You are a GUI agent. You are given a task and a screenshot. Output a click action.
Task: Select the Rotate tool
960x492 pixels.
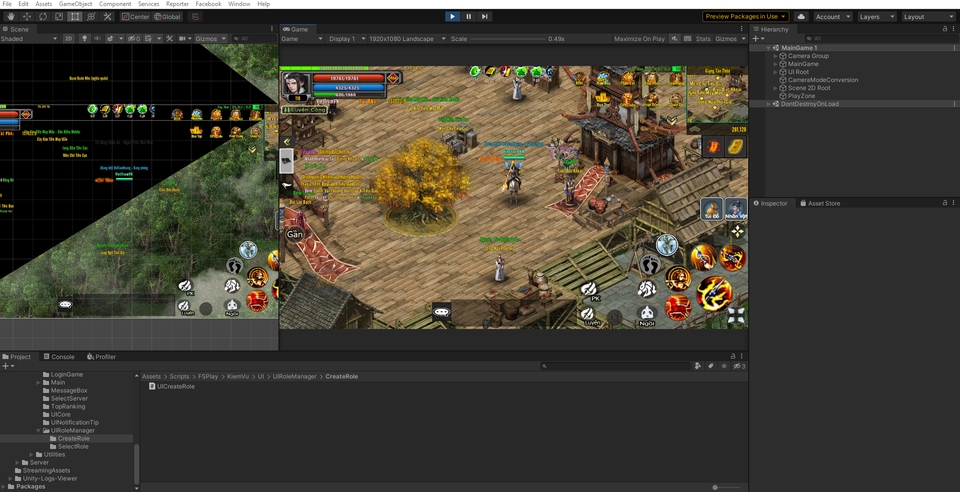43,17
